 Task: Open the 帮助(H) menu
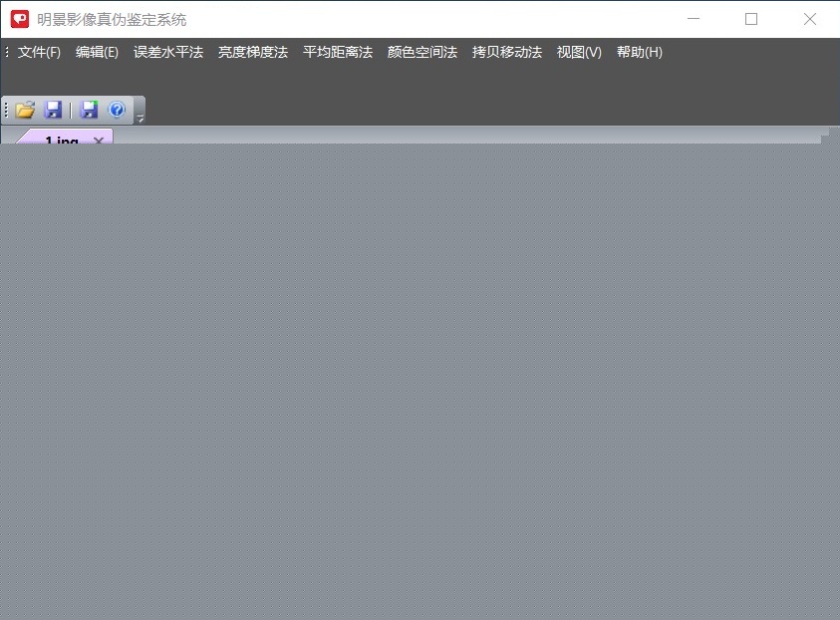point(640,52)
